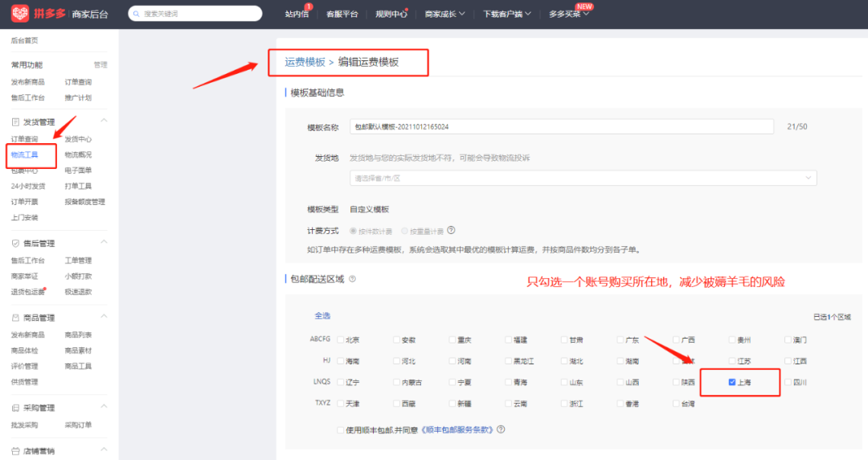Select the 按件数计费 radio button
Screen dimensions: 868x460
click(353, 231)
